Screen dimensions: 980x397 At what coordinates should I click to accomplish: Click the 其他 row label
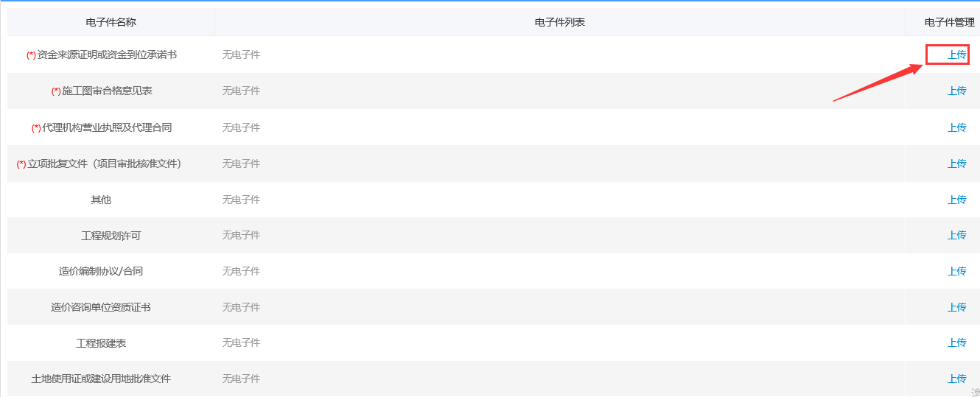point(101,200)
